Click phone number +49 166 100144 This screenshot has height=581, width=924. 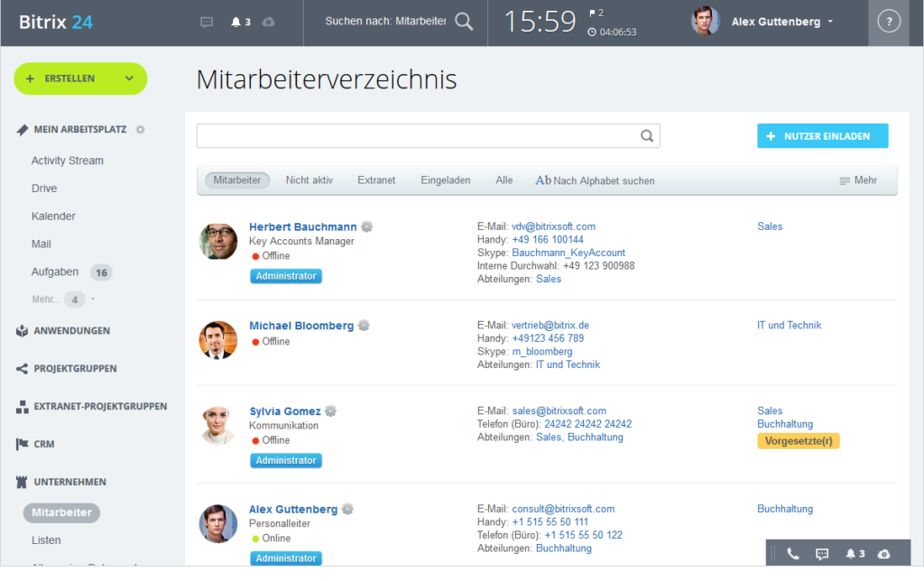548,240
